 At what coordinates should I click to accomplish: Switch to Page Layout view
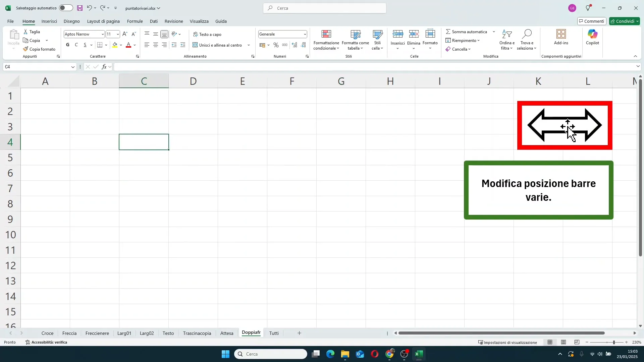(x=563, y=342)
